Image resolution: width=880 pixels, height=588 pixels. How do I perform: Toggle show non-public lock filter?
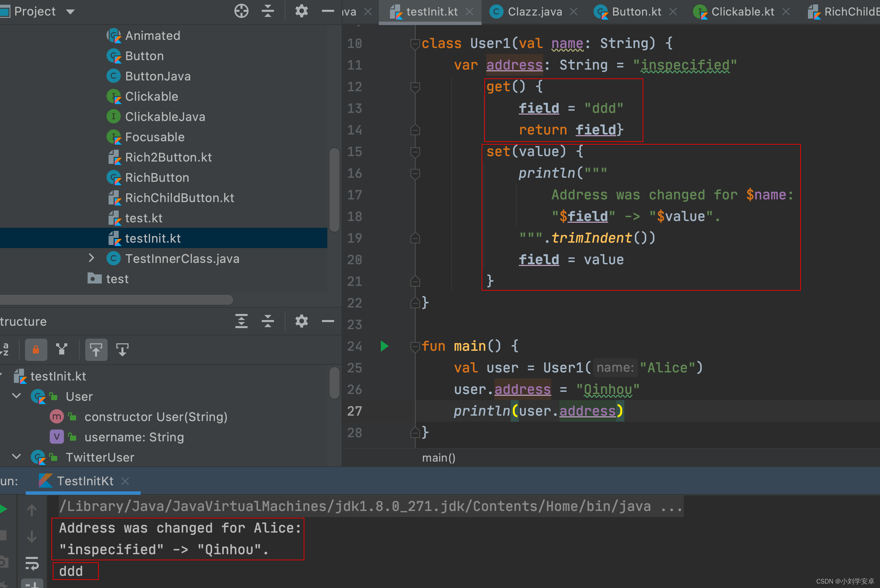36,349
